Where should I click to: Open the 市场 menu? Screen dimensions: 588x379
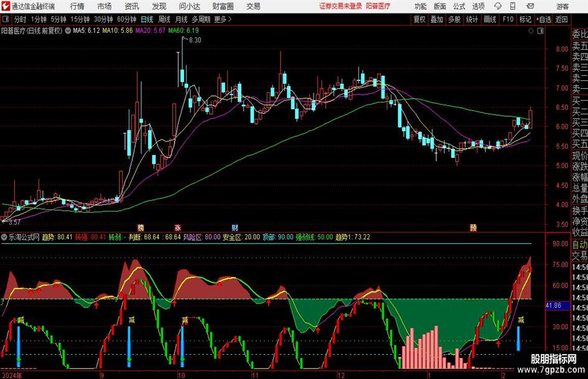tap(105, 6)
